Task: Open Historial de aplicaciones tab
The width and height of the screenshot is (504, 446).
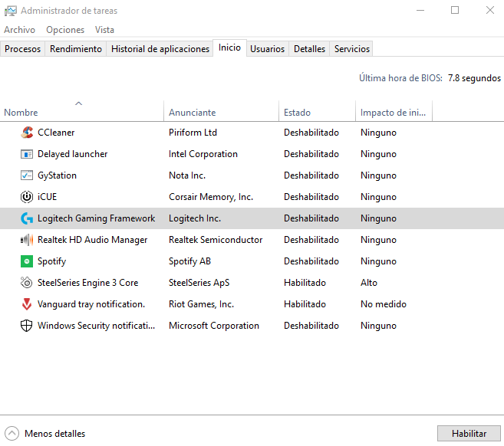Action: (160, 49)
